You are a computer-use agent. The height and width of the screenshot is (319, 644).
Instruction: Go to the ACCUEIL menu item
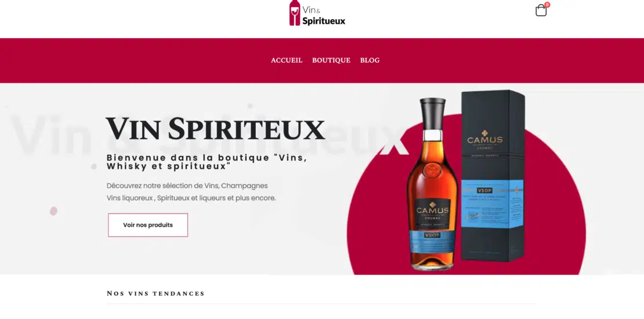[x=287, y=60]
